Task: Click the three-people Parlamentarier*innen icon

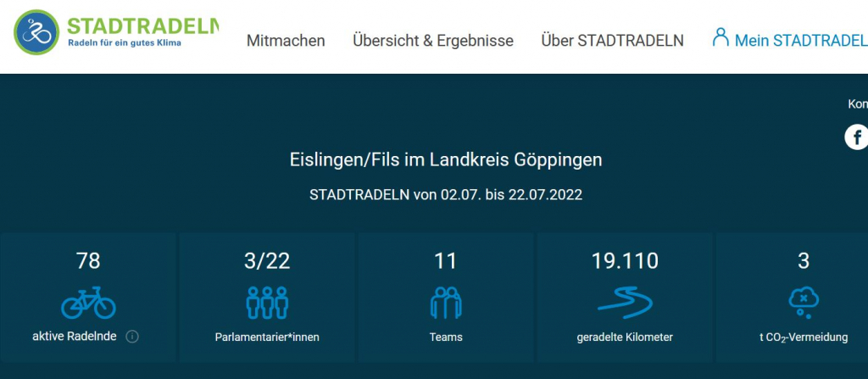Action: 267,302
